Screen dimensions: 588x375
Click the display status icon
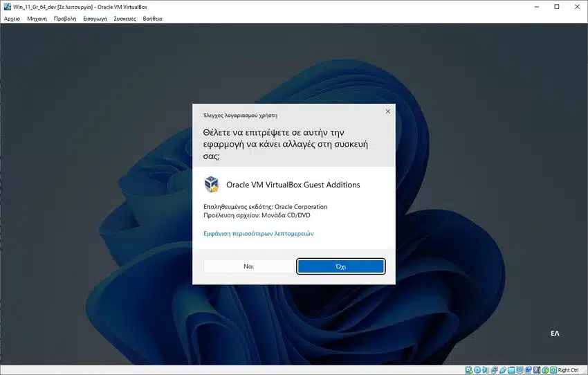pos(520,370)
